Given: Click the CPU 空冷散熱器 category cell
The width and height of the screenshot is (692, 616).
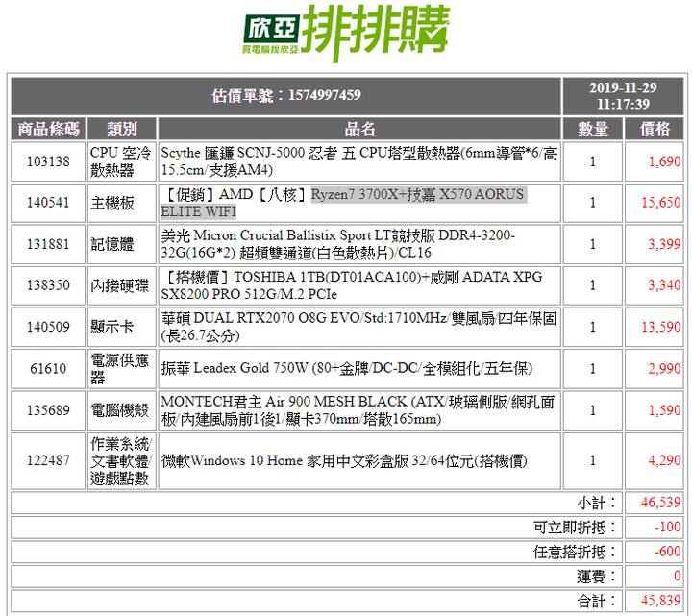Looking at the screenshot, I should pos(122,161).
